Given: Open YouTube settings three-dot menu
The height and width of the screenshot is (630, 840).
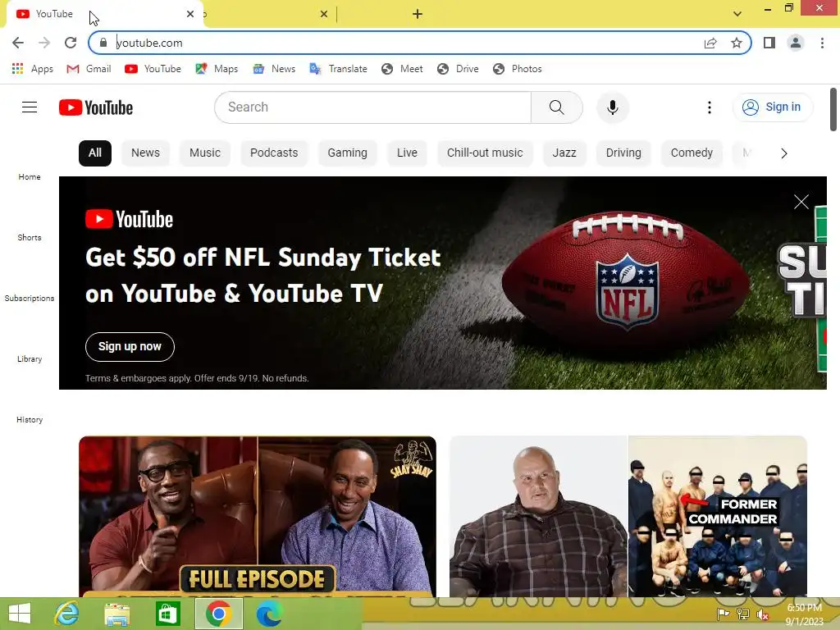Looking at the screenshot, I should click(x=710, y=107).
